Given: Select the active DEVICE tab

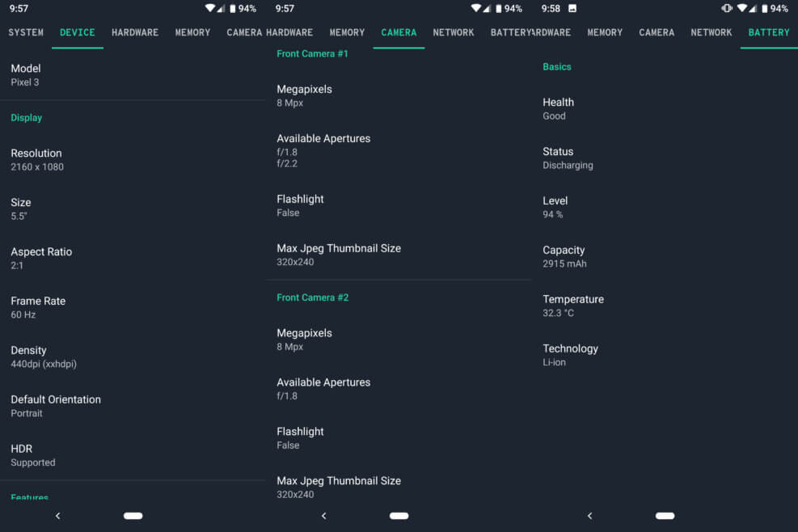Looking at the screenshot, I should point(78,32).
